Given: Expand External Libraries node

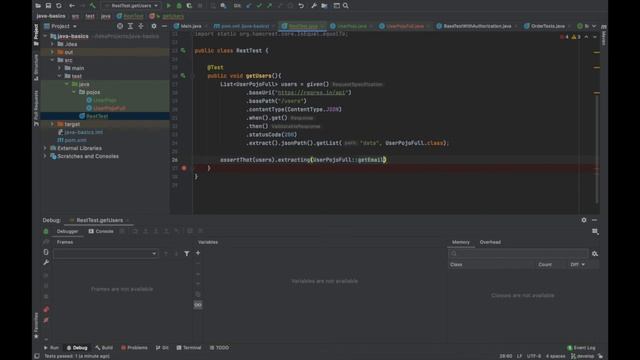Looking at the screenshot, I should (45, 148).
